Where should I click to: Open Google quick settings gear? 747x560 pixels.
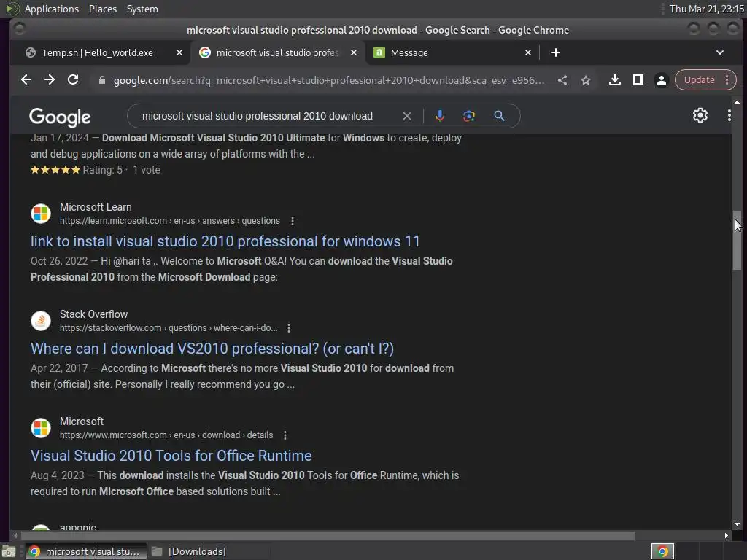(700, 115)
